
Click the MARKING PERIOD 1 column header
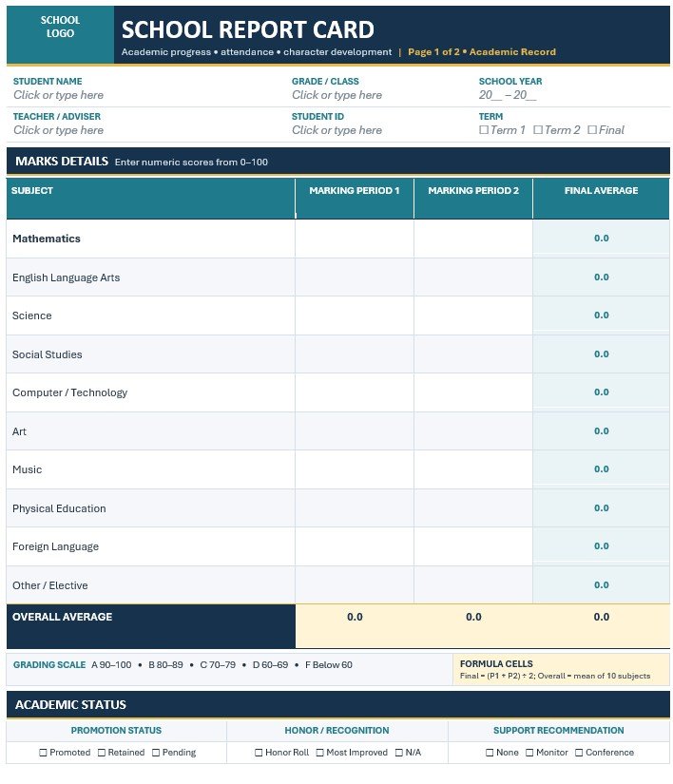[355, 199]
